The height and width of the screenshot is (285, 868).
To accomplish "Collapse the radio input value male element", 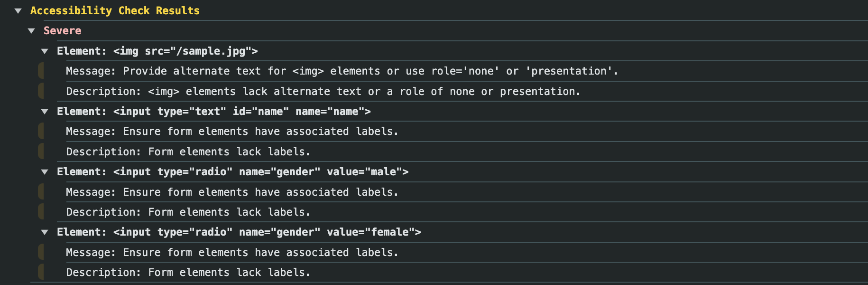I will (45, 172).
